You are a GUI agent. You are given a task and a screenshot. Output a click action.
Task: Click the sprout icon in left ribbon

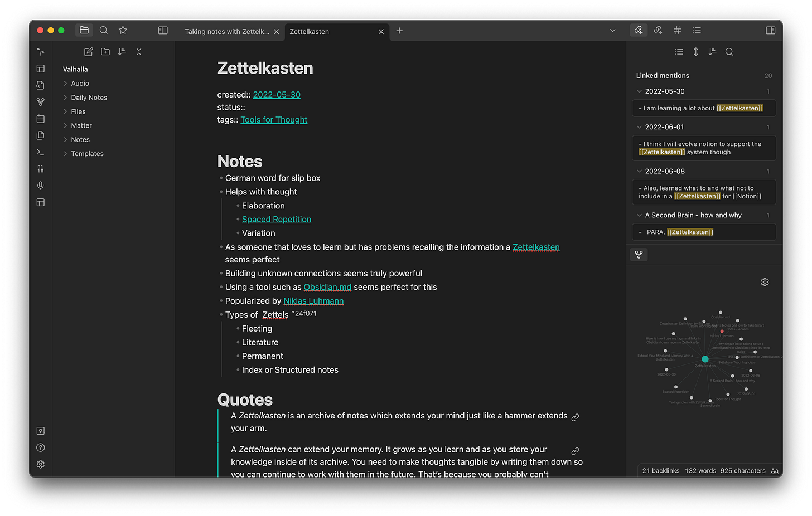click(x=41, y=52)
